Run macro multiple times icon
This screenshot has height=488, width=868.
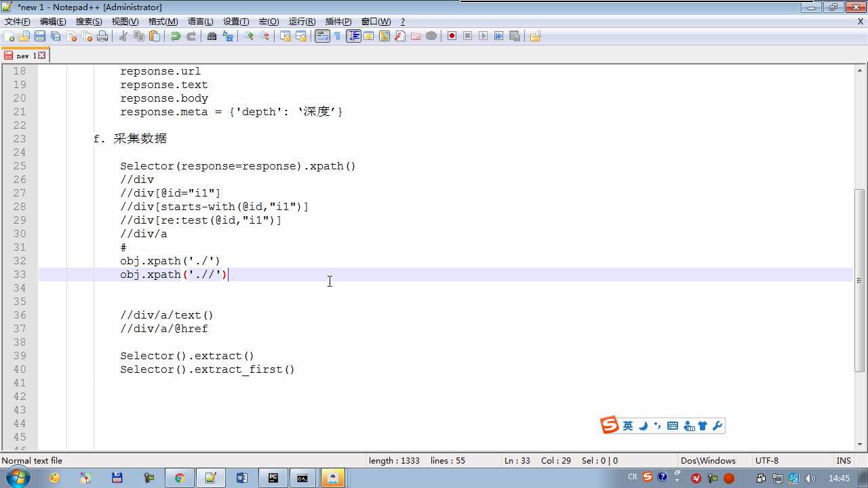point(499,37)
